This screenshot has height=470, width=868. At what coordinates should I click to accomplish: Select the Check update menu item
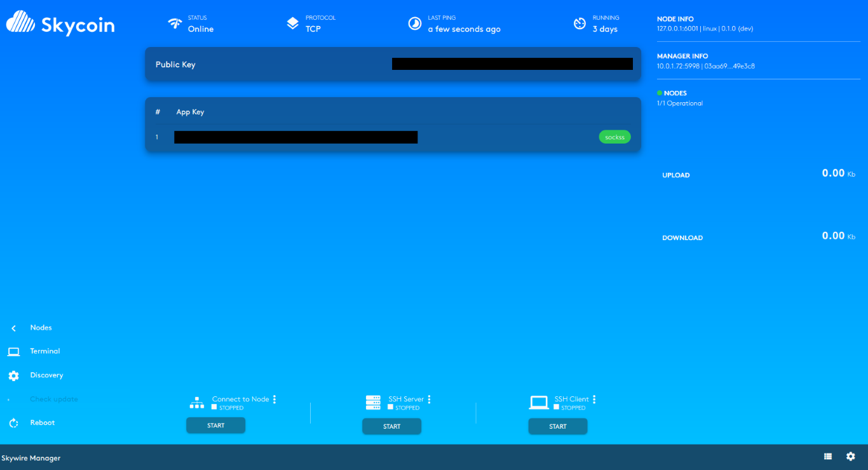click(x=54, y=399)
